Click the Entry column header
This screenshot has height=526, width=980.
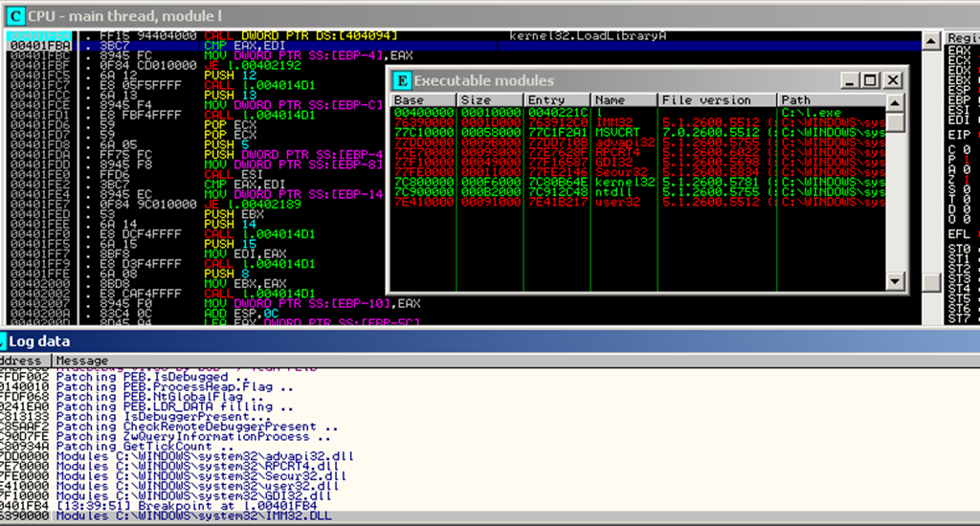pyautogui.click(x=557, y=99)
